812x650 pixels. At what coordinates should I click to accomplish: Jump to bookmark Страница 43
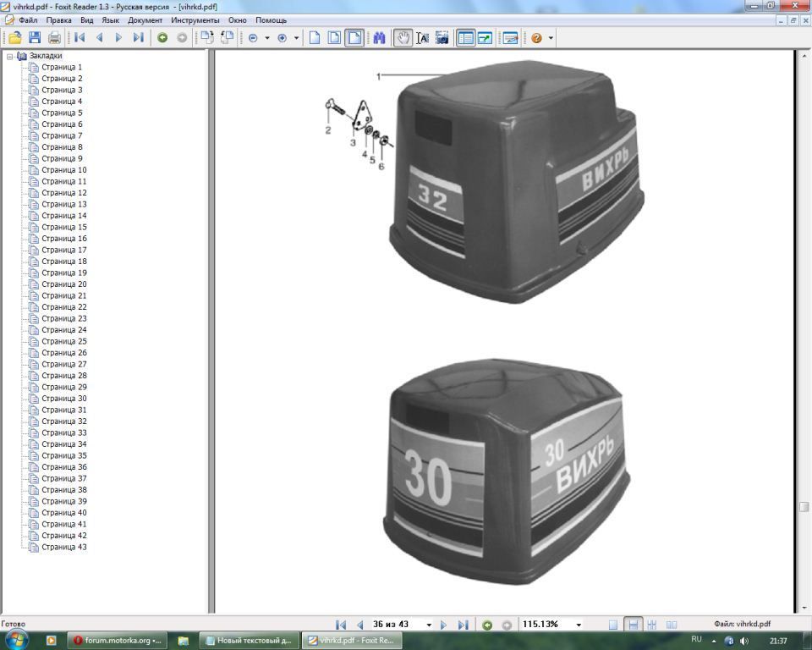(63, 547)
